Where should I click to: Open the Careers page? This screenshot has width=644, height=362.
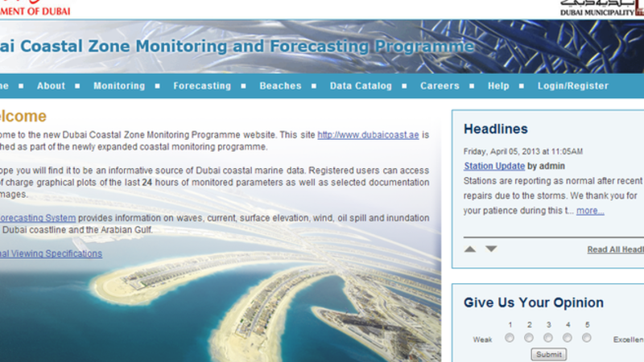point(440,86)
